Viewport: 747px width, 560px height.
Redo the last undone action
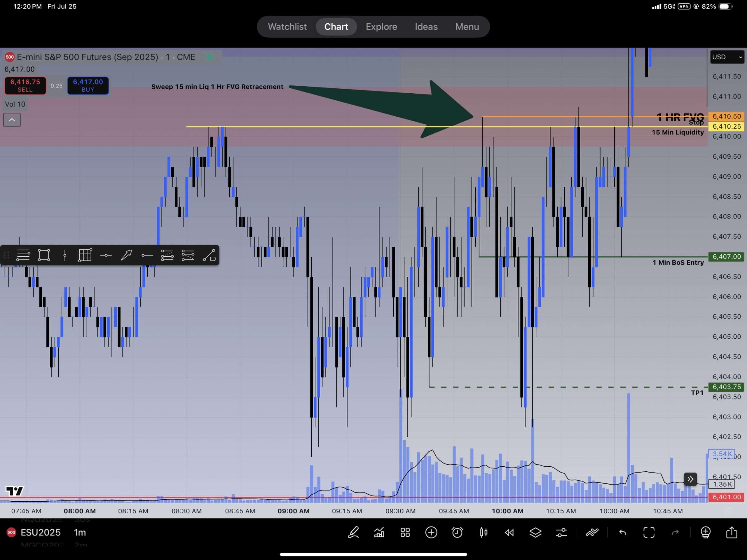[x=675, y=533]
